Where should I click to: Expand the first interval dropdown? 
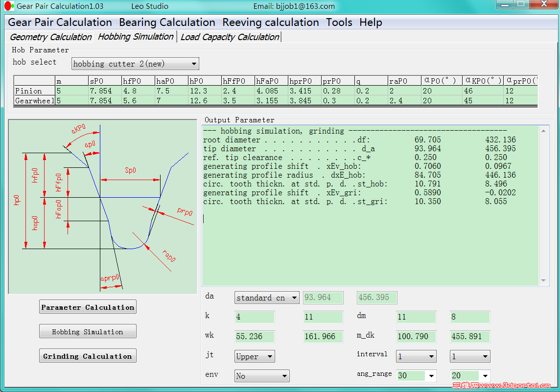[431, 356]
